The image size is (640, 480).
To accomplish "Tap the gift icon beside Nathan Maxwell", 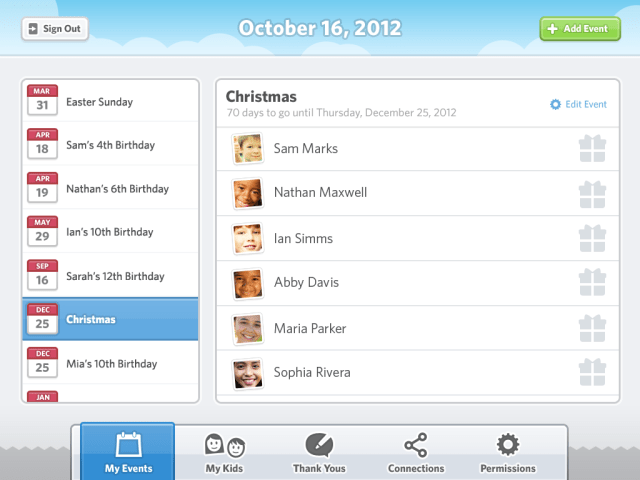I will pos(592,194).
